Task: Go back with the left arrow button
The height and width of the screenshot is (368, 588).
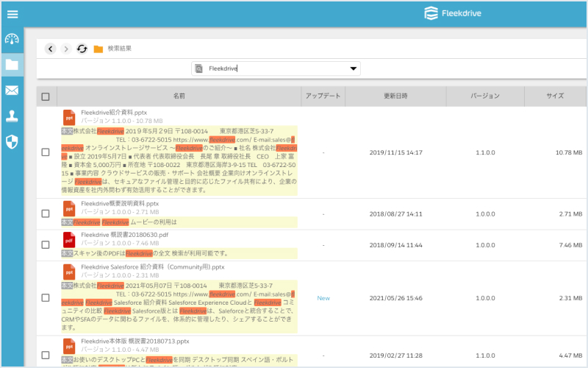Action: tap(51, 49)
